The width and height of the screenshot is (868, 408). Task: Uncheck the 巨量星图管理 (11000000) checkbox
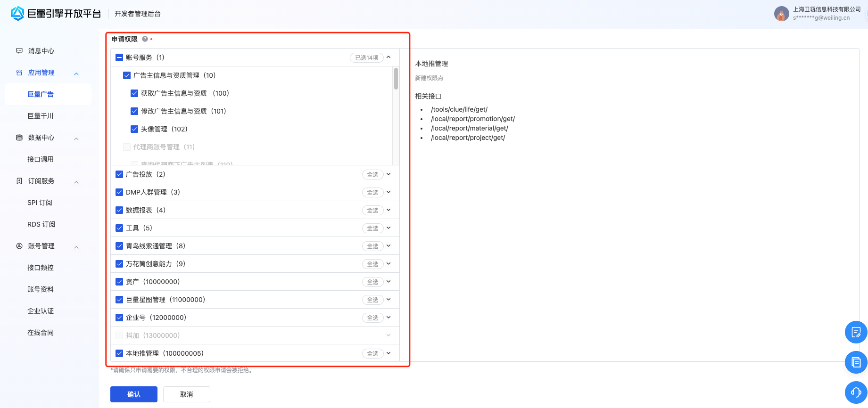(x=119, y=300)
